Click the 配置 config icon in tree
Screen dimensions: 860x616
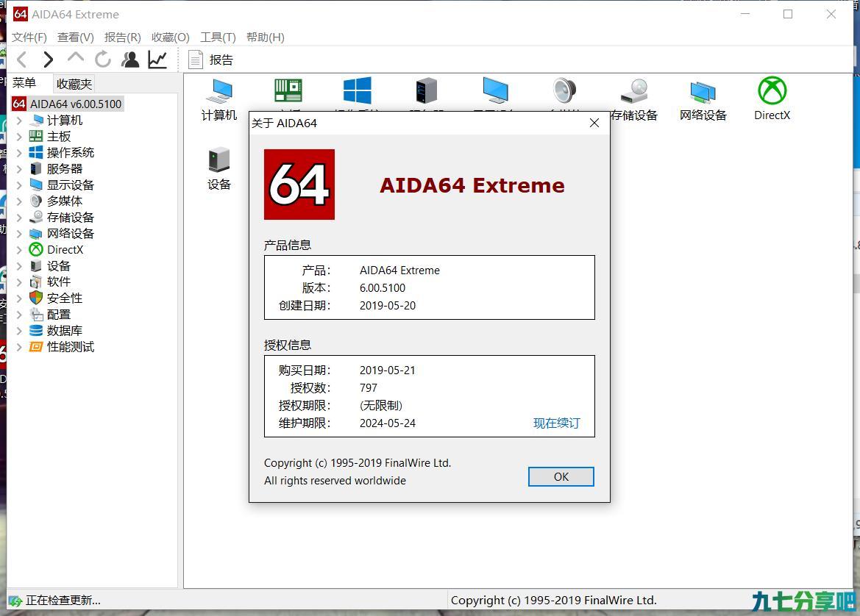pyautogui.click(x=35, y=315)
